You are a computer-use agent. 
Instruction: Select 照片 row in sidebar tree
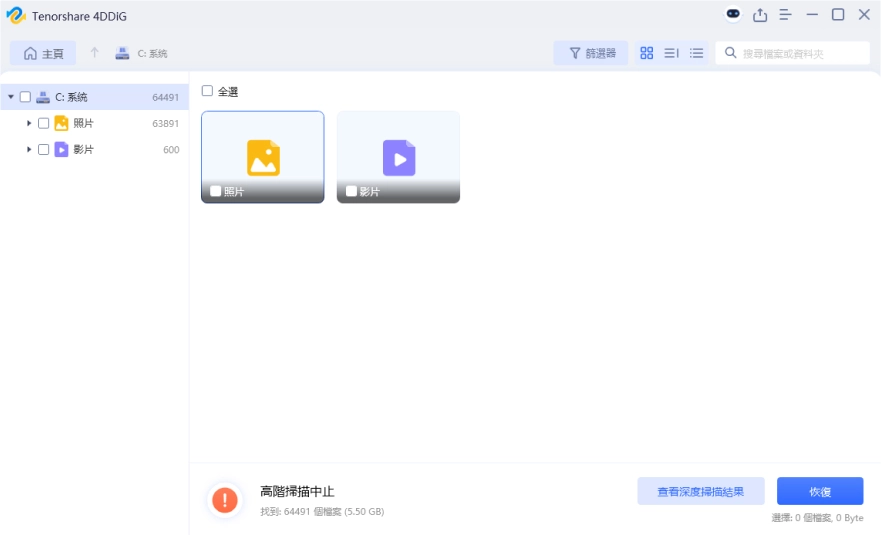(x=94, y=123)
